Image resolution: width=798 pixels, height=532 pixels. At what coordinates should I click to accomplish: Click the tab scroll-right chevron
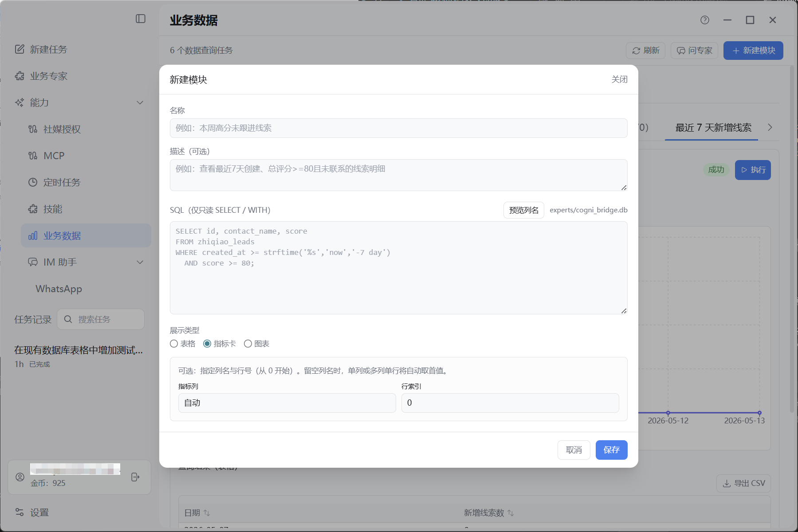click(x=770, y=127)
